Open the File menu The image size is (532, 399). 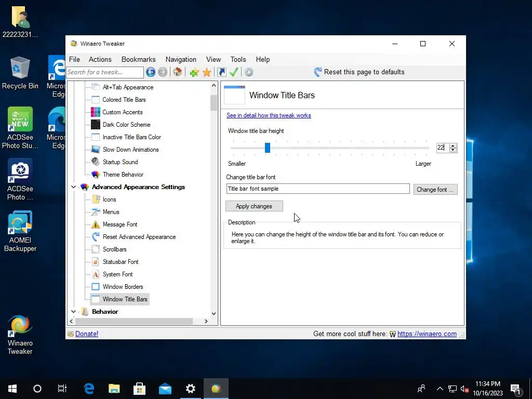[x=74, y=59]
